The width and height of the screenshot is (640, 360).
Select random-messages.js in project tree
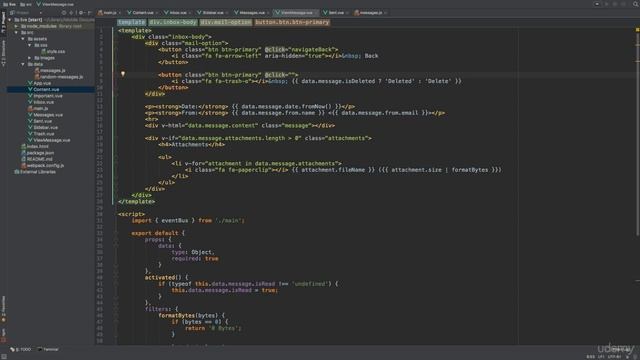tap(59, 77)
